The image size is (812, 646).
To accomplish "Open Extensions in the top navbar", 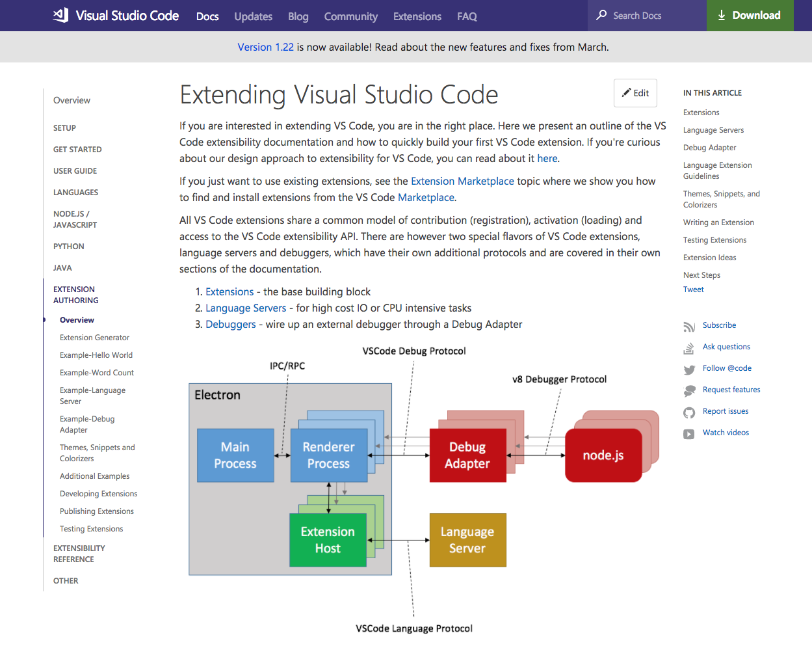I will pyautogui.click(x=417, y=16).
